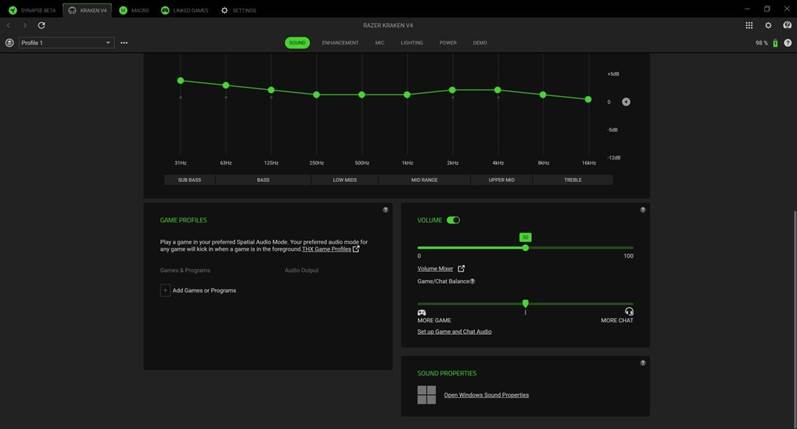This screenshot has width=797, height=429.
Task: Switch to the Lighting sub-tab
Action: [x=412, y=43]
